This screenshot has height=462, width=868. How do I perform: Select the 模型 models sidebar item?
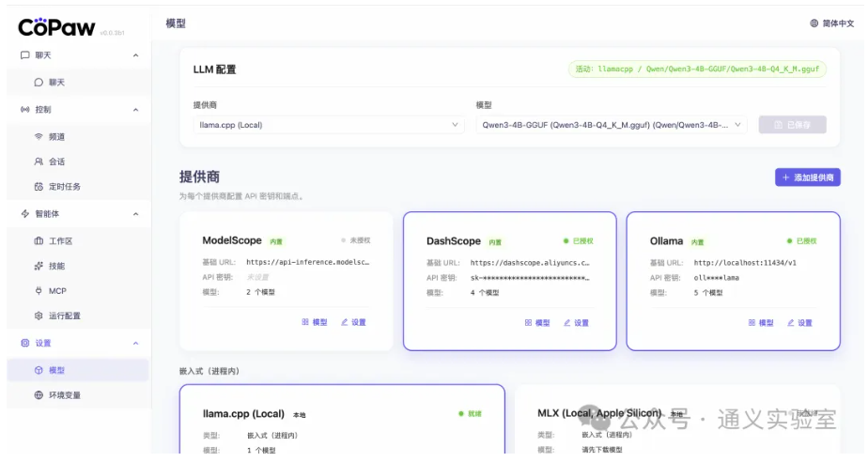[78, 370]
